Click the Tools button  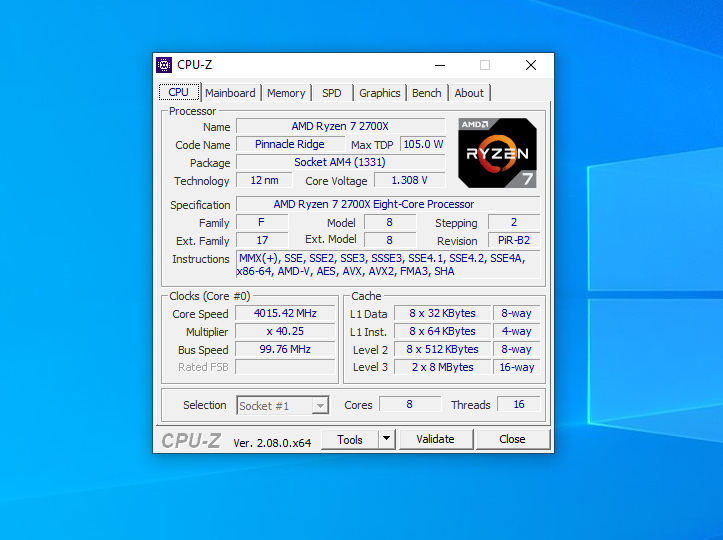350,439
